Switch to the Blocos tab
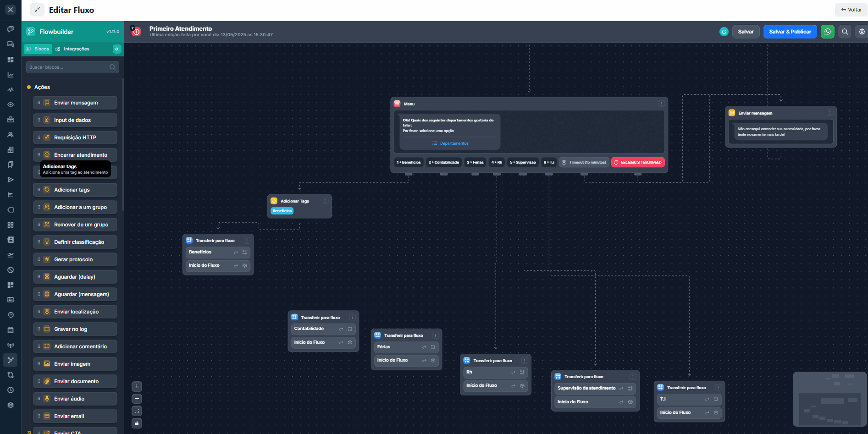This screenshot has width=868, height=434. [38, 49]
